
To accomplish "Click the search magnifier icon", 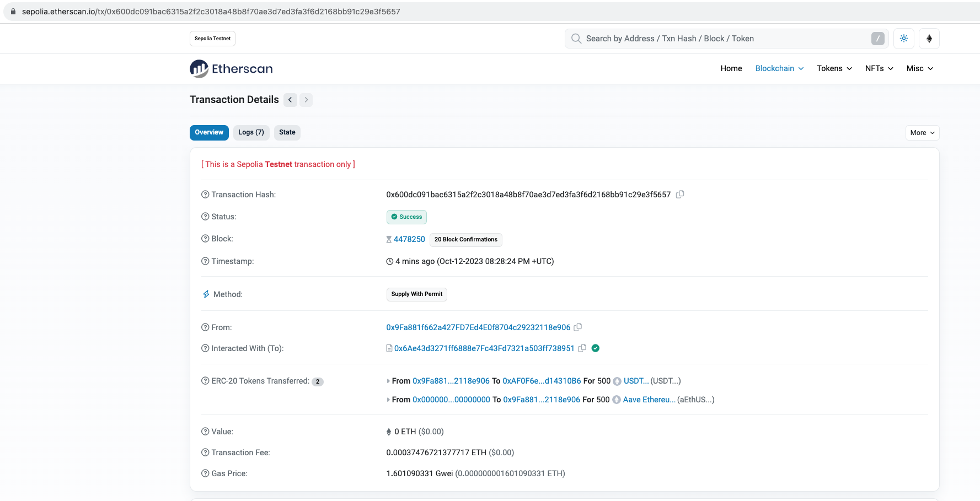I will (576, 39).
